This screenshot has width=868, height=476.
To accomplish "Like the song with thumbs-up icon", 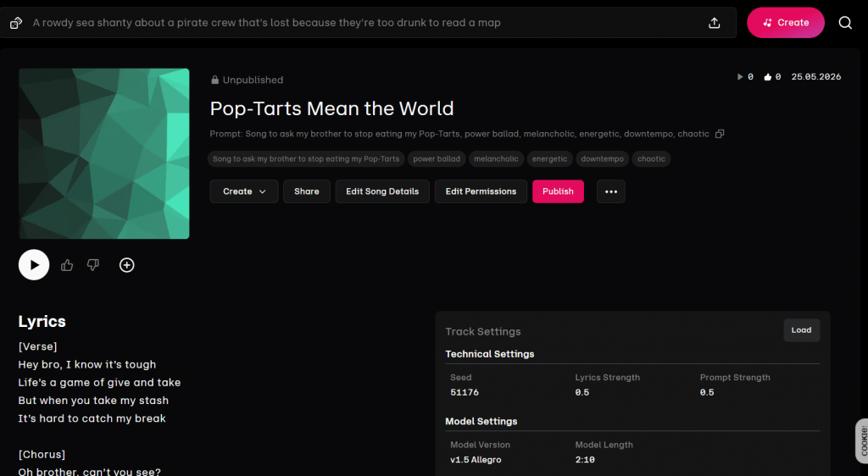I will [67, 265].
